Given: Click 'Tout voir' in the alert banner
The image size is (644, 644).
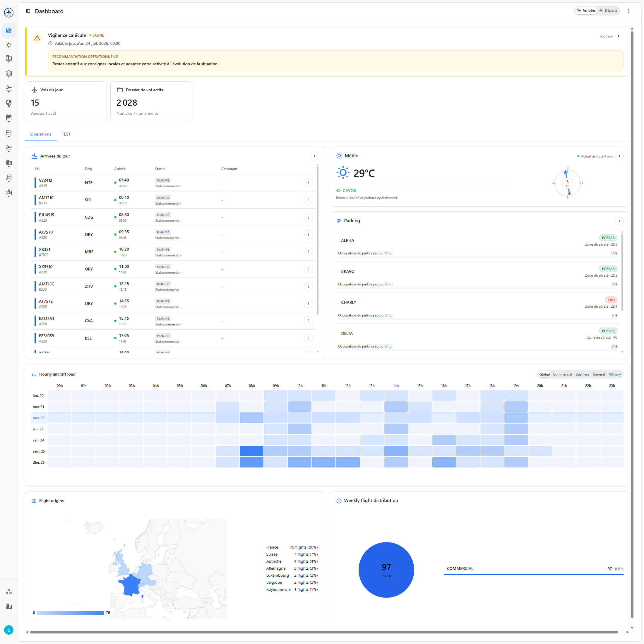Looking at the screenshot, I should point(609,36).
